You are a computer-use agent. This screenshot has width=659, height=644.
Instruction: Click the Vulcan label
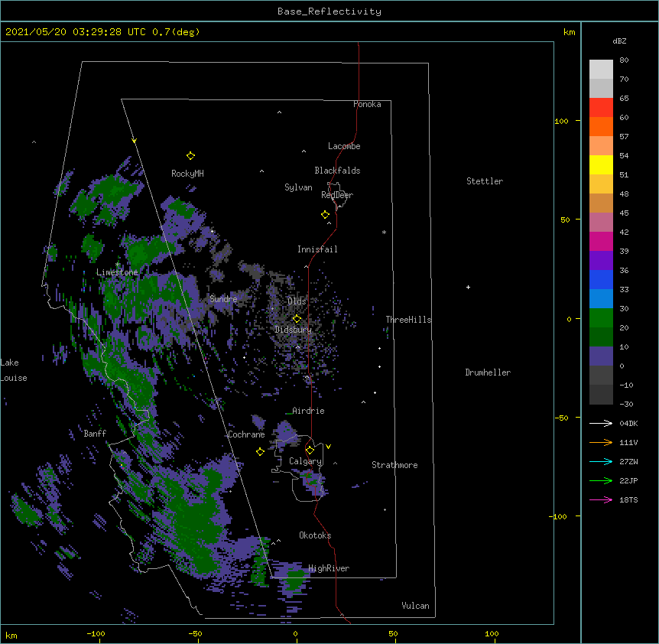click(x=415, y=606)
